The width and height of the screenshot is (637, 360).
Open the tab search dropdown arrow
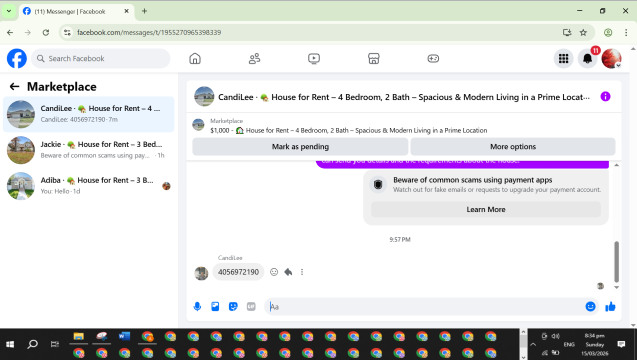tap(9, 11)
